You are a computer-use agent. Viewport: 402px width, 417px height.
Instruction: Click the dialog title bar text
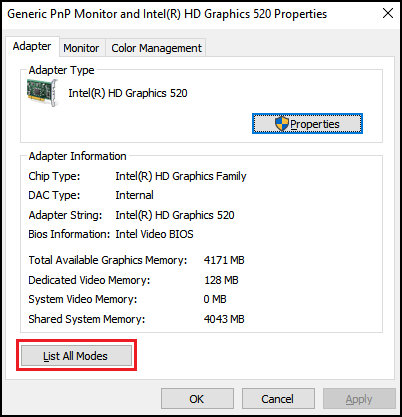tap(167, 14)
